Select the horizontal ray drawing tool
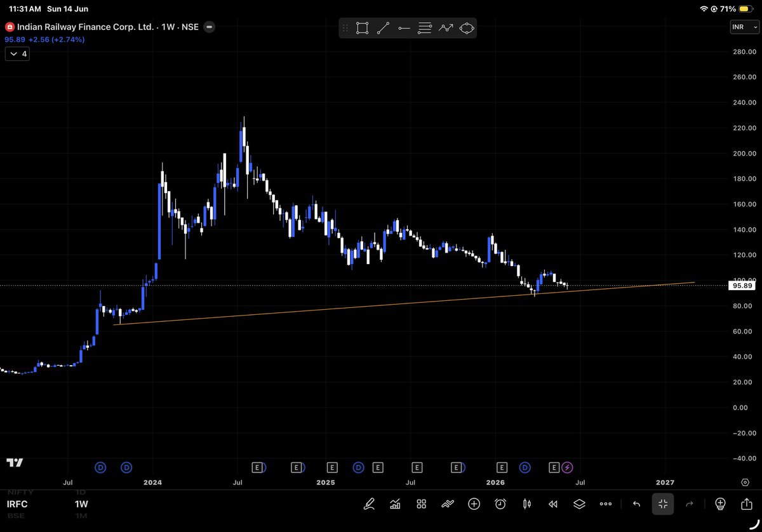This screenshot has height=532, width=762. pyautogui.click(x=404, y=28)
